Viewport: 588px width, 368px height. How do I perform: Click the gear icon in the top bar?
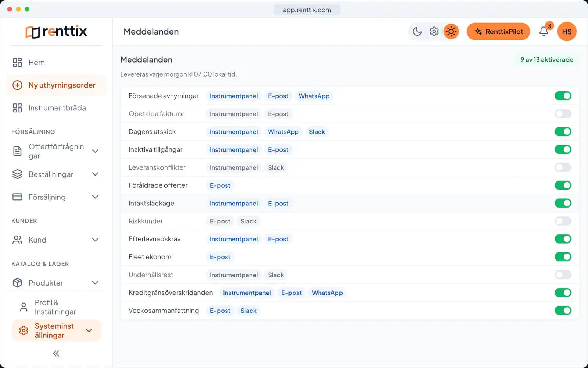pos(434,32)
